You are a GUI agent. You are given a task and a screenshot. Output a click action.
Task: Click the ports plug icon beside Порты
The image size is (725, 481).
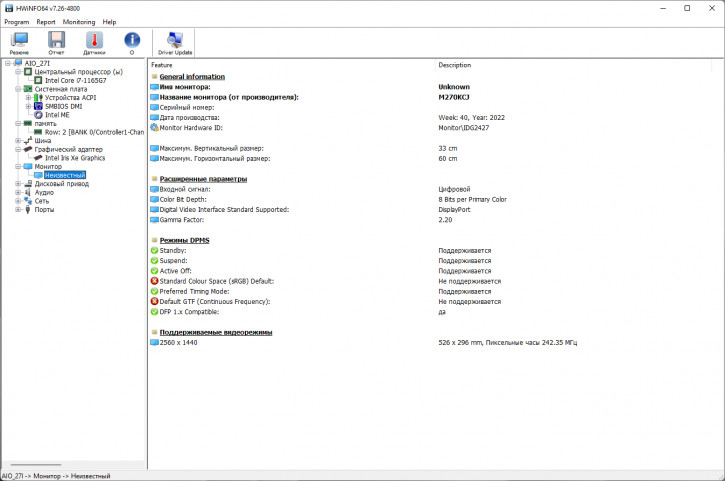coord(28,210)
